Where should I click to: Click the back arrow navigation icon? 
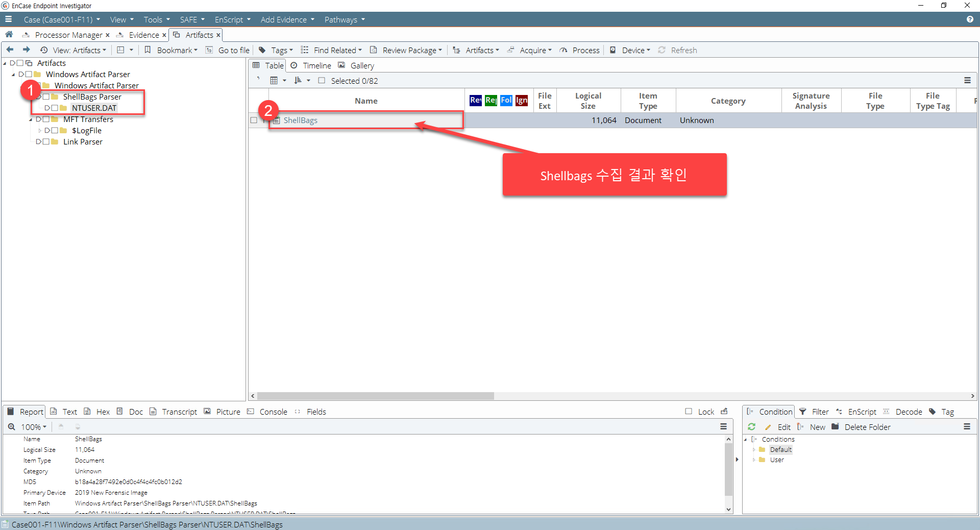tap(10, 50)
